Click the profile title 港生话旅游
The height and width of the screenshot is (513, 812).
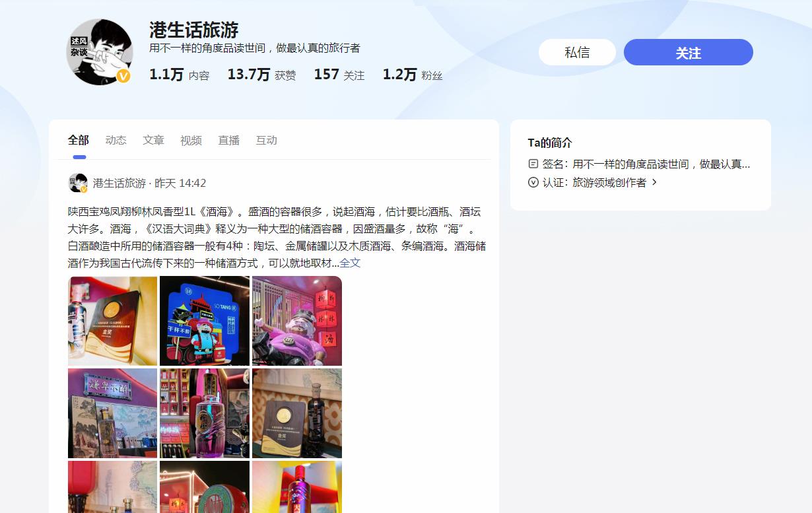[194, 29]
